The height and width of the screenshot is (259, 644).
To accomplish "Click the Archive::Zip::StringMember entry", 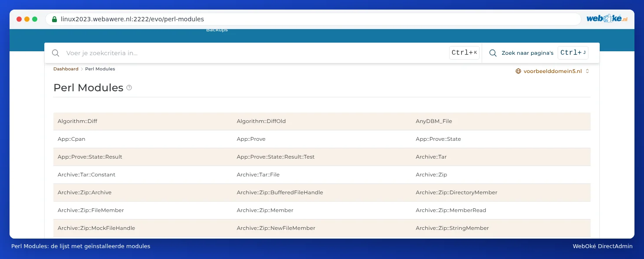I will click(452, 228).
